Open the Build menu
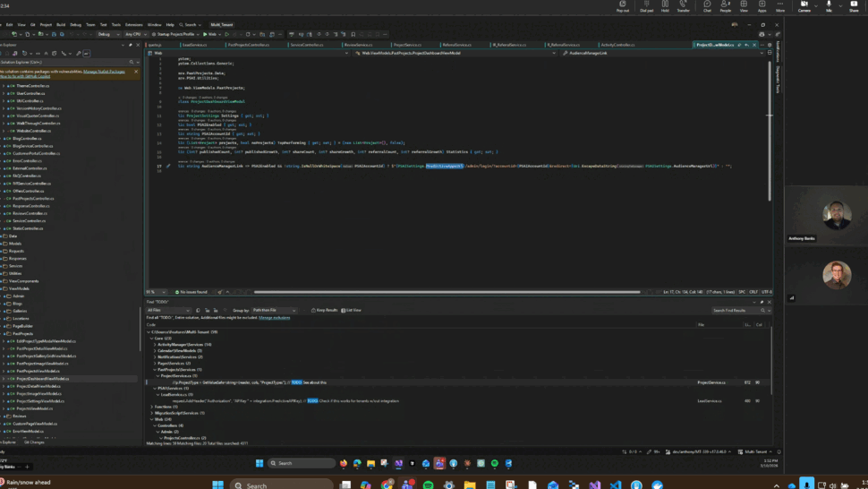 [61, 25]
